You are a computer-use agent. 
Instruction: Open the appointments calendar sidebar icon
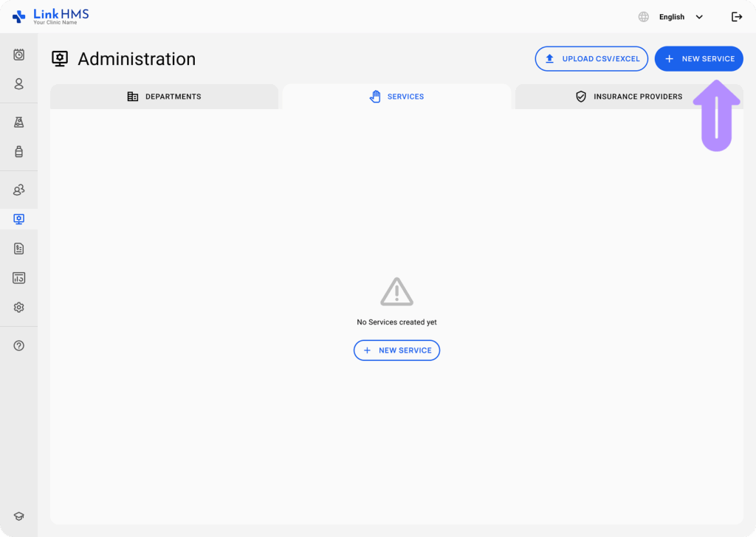coord(18,55)
